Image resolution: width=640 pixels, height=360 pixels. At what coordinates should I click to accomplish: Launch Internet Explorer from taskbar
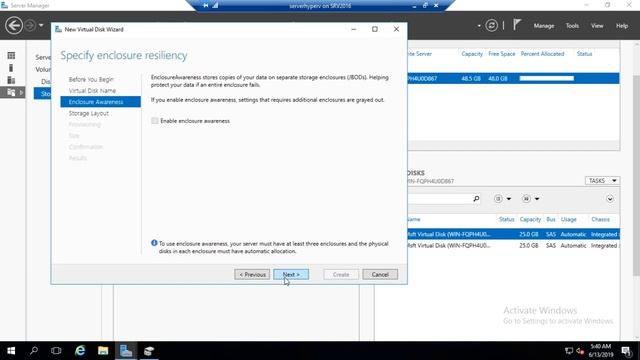(x=80, y=351)
